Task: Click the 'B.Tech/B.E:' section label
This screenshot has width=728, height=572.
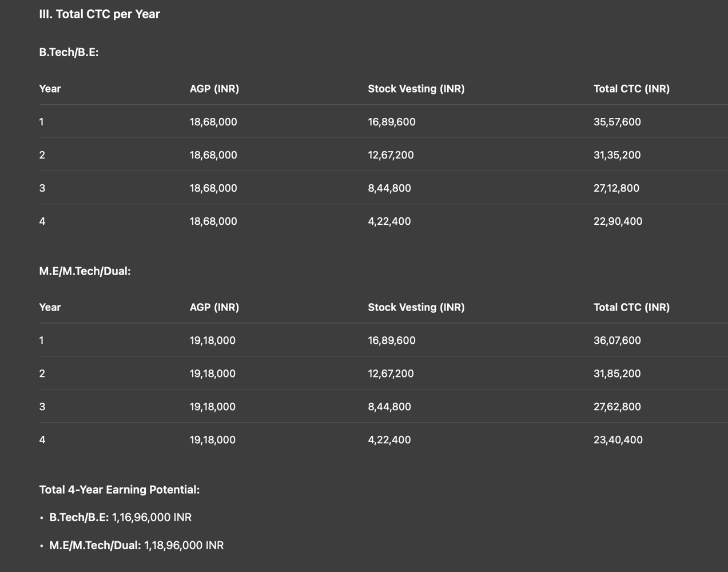Action: (69, 52)
